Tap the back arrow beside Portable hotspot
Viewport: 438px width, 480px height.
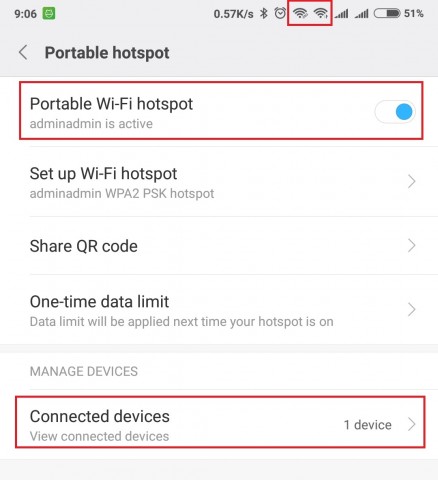tap(23, 53)
